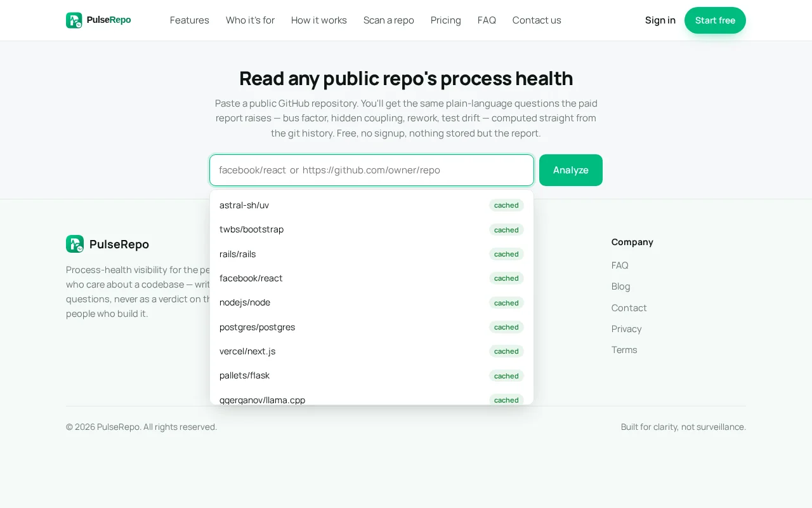Click the Company footer heading
Image resolution: width=812 pixels, height=508 pixels.
[x=632, y=242]
